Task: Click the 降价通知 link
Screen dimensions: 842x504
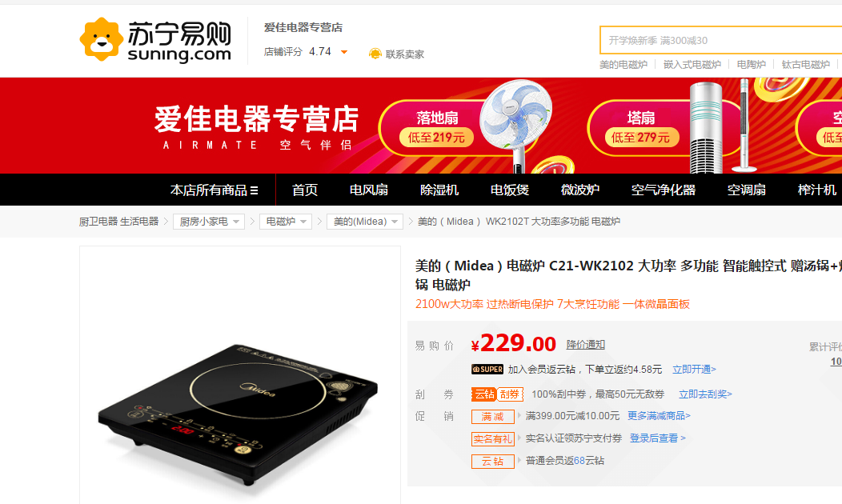Action: point(585,345)
